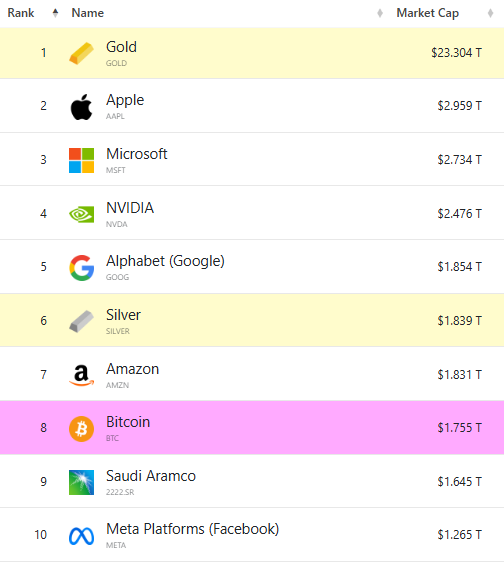Click the Meta Platforms logo icon

pos(81,536)
